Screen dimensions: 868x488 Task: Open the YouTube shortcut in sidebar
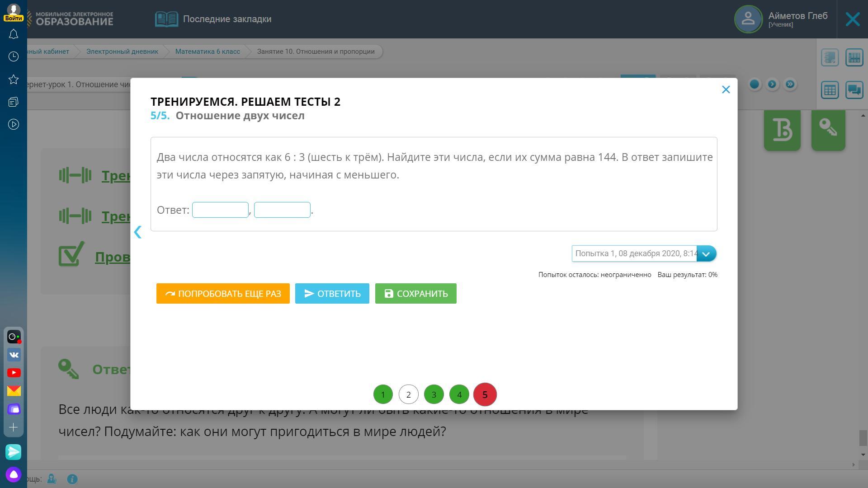(x=14, y=373)
